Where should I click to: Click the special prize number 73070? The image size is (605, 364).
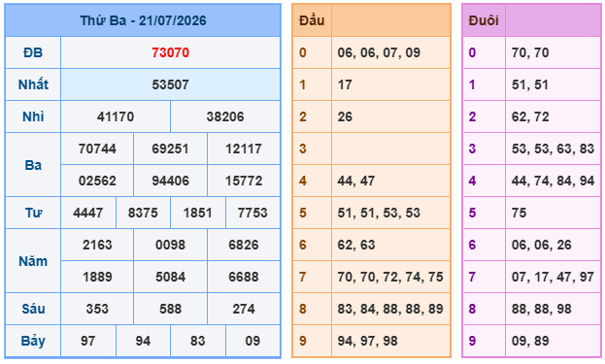point(170,52)
